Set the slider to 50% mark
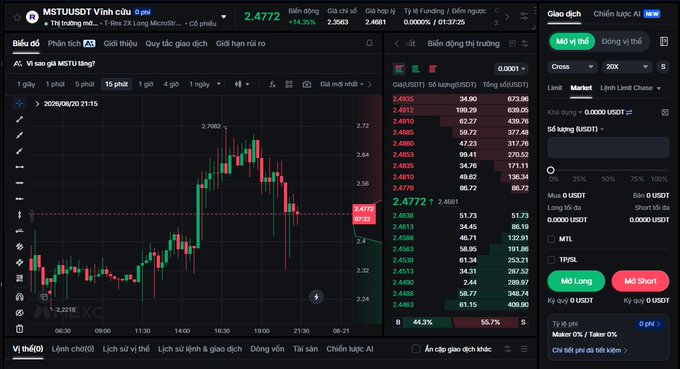The width and height of the screenshot is (680, 369). tap(608, 179)
